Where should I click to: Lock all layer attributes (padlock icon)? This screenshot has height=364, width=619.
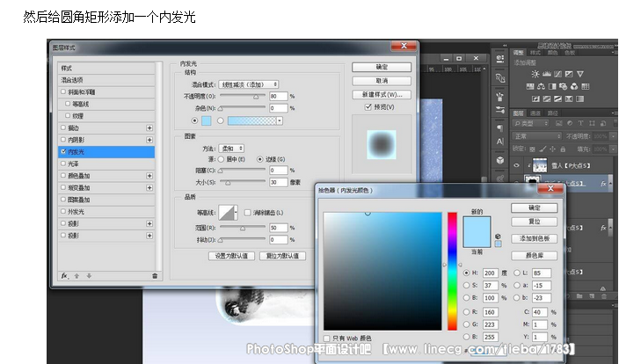563,149
